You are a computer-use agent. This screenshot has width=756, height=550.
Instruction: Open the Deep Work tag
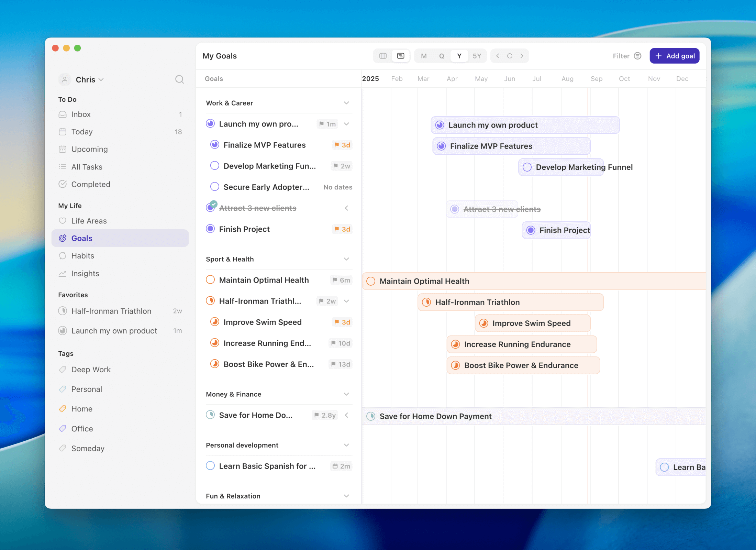pyautogui.click(x=91, y=370)
